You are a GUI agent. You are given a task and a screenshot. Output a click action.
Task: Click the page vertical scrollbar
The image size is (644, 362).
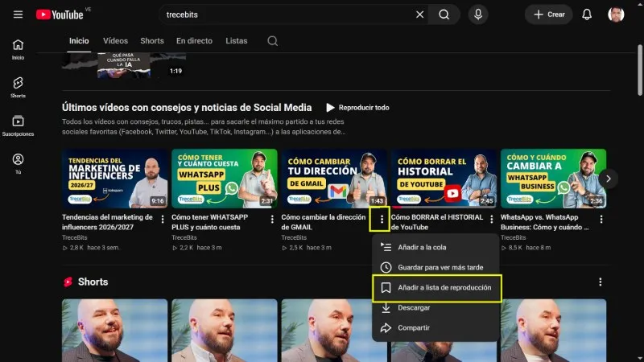click(640, 70)
